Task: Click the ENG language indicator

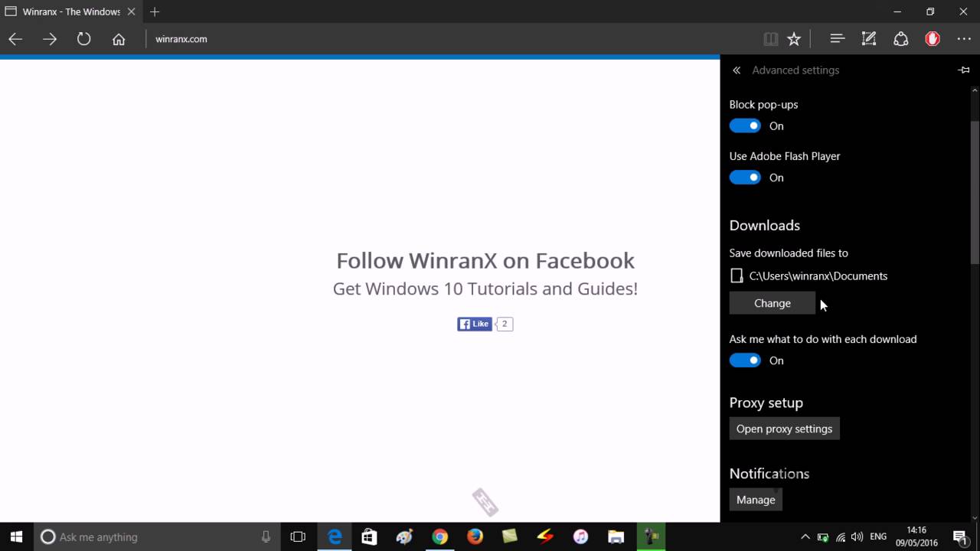Action: coord(878,536)
